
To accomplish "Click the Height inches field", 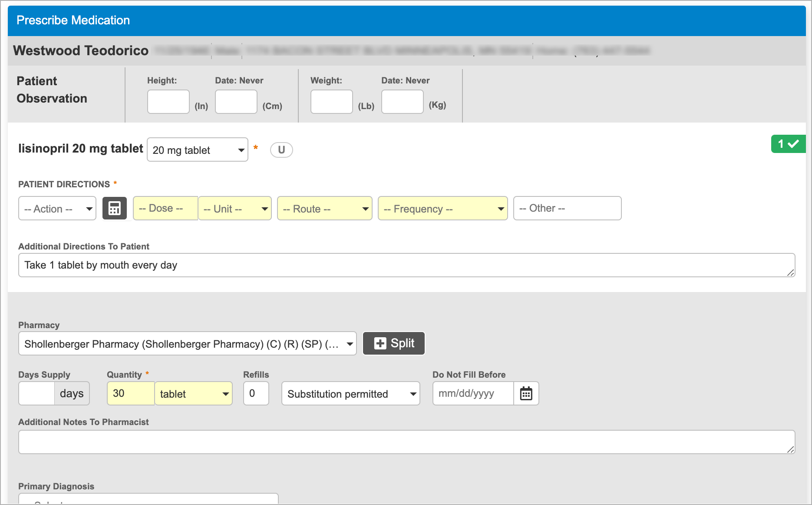I will click(168, 102).
